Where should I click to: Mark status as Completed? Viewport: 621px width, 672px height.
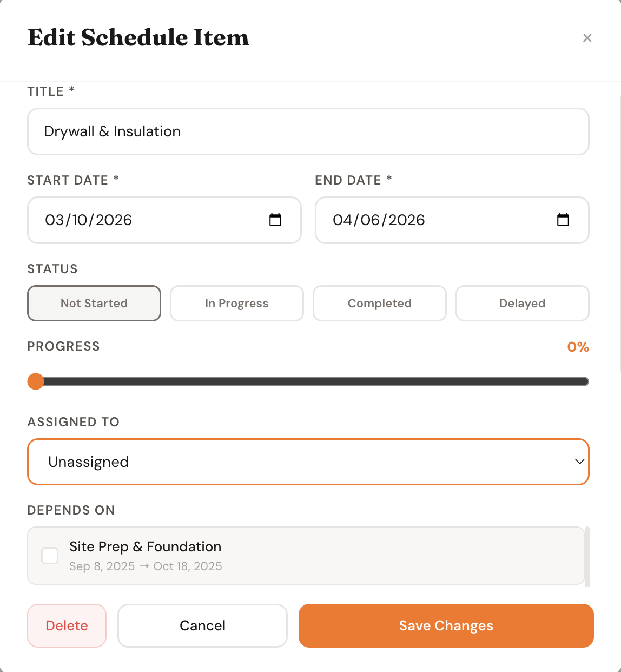point(379,303)
